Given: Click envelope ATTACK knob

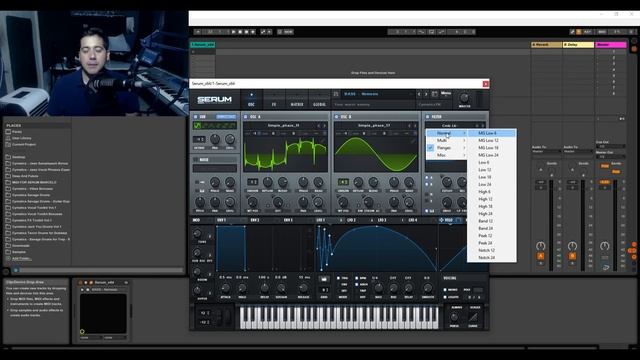Looking at the screenshot, I should click(x=225, y=288).
